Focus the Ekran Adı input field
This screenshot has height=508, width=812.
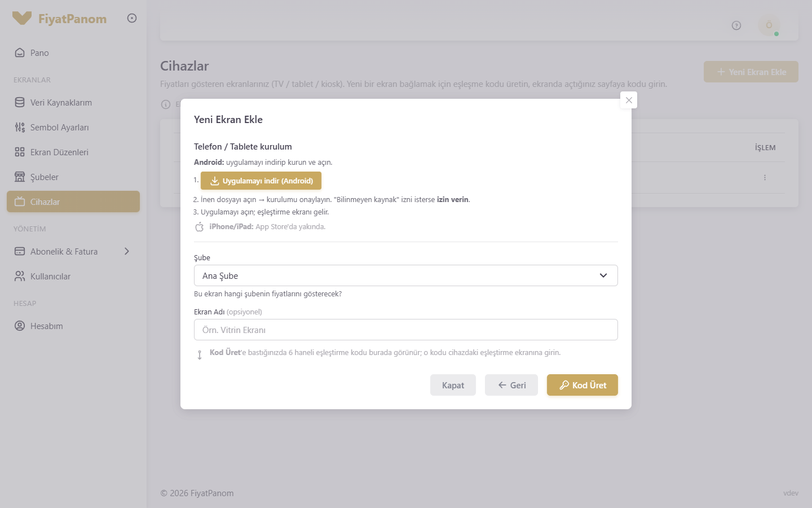[406, 330]
